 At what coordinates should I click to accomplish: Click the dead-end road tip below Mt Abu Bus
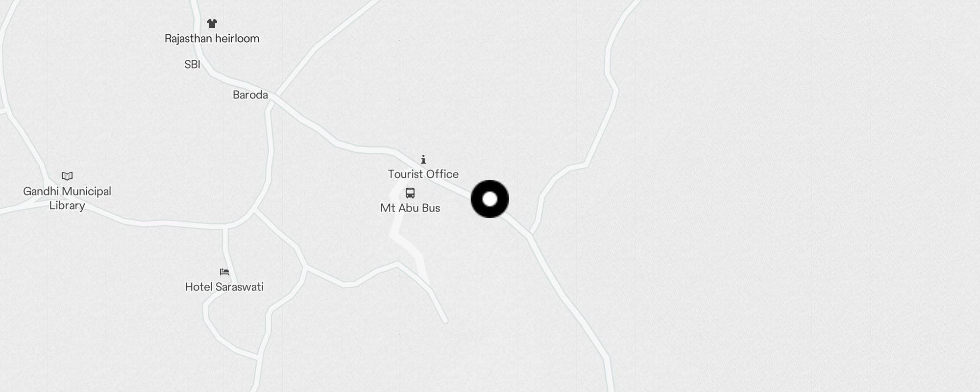point(445,321)
